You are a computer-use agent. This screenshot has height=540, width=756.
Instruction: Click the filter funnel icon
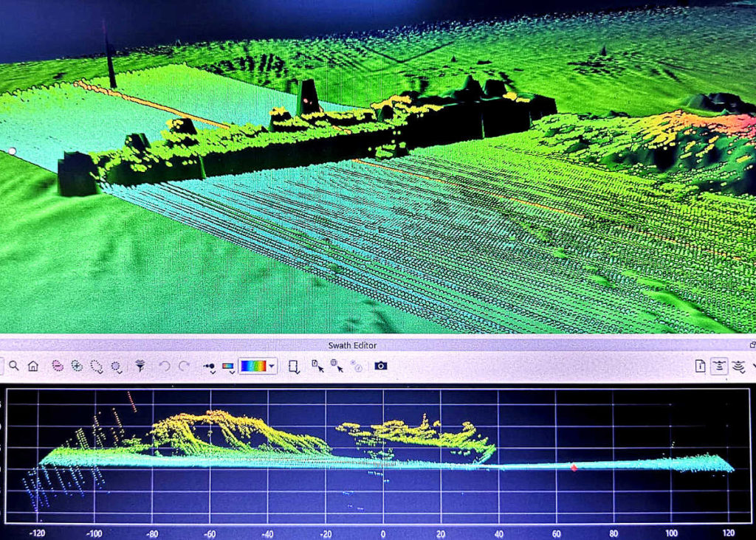pyautogui.click(x=140, y=366)
